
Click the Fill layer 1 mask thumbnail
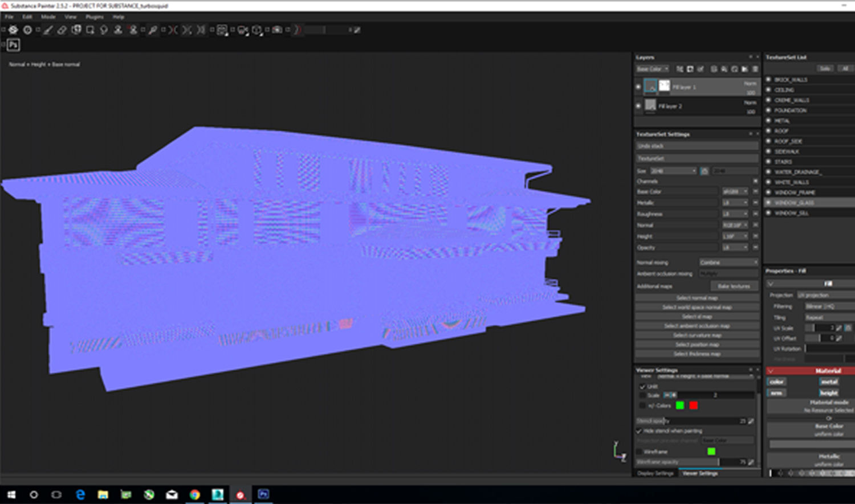[x=665, y=86]
